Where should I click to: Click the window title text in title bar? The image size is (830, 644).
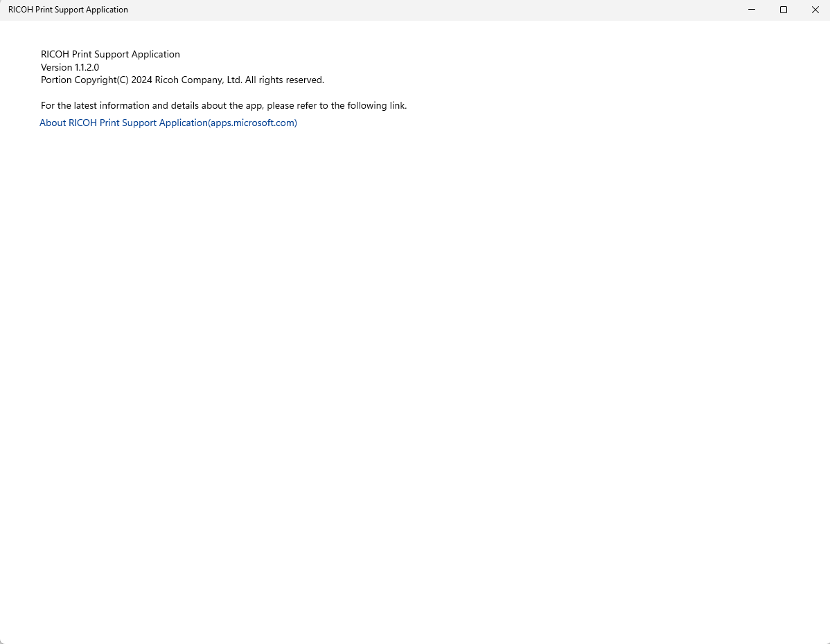click(x=68, y=10)
